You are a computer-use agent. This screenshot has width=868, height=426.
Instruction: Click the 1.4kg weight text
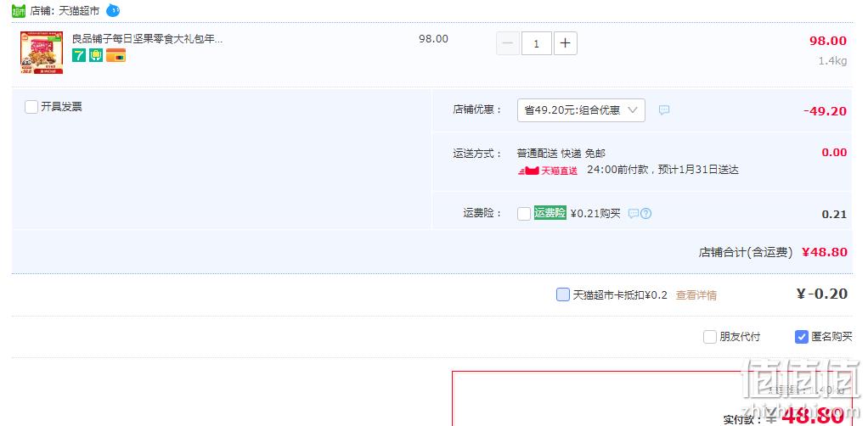(832, 61)
